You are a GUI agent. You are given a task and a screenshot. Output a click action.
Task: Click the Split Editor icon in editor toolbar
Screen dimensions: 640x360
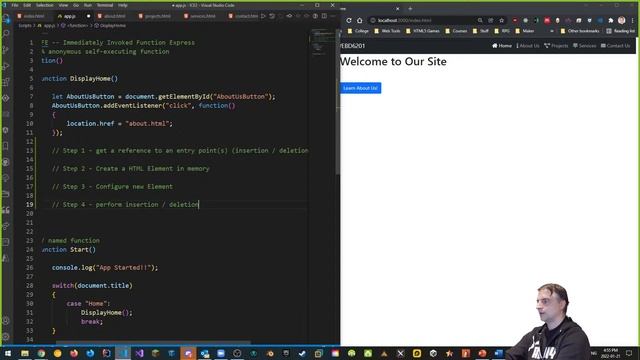[324, 16]
